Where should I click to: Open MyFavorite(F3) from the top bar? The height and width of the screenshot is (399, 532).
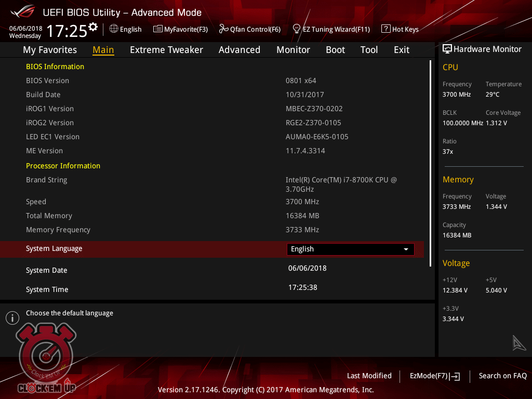pyautogui.click(x=158, y=29)
